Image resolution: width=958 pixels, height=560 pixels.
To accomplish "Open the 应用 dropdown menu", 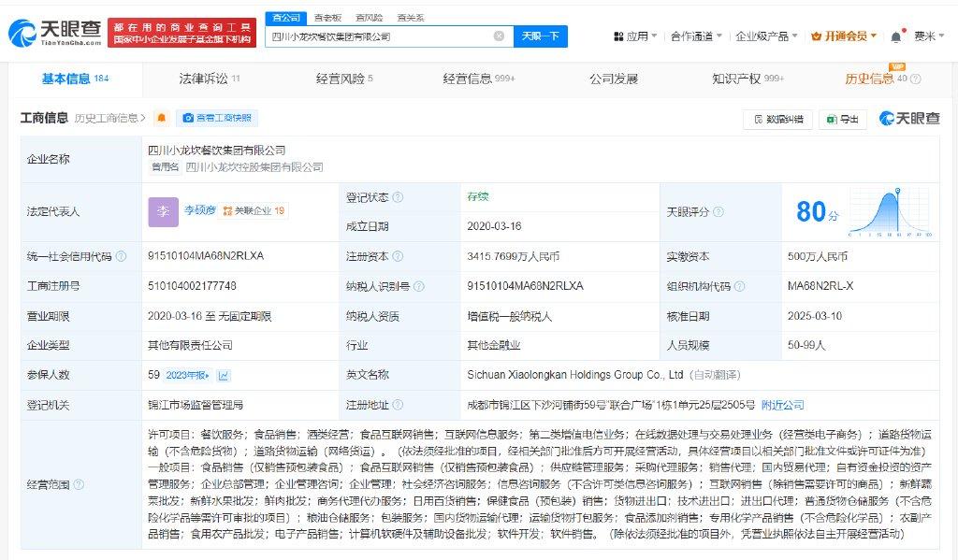I will 635,36.
